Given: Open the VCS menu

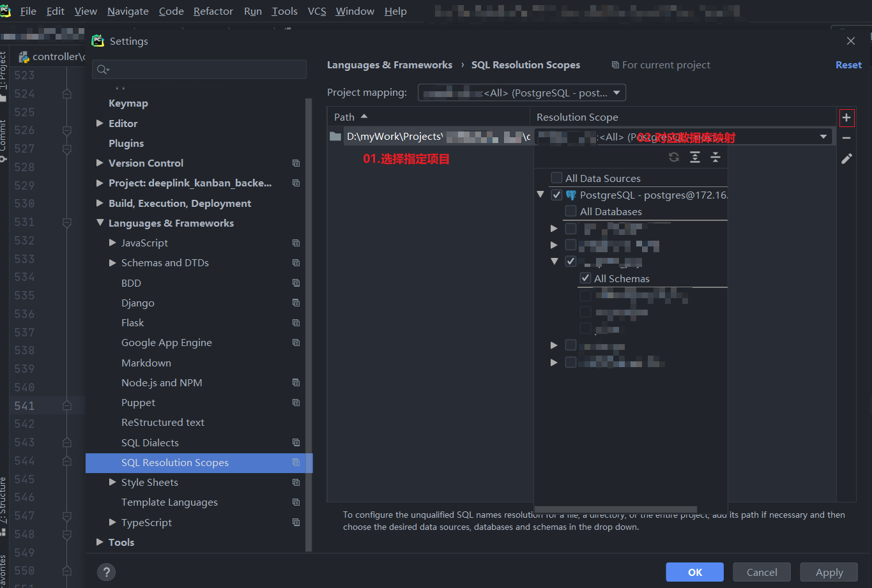Looking at the screenshot, I should (x=316, y=11).
